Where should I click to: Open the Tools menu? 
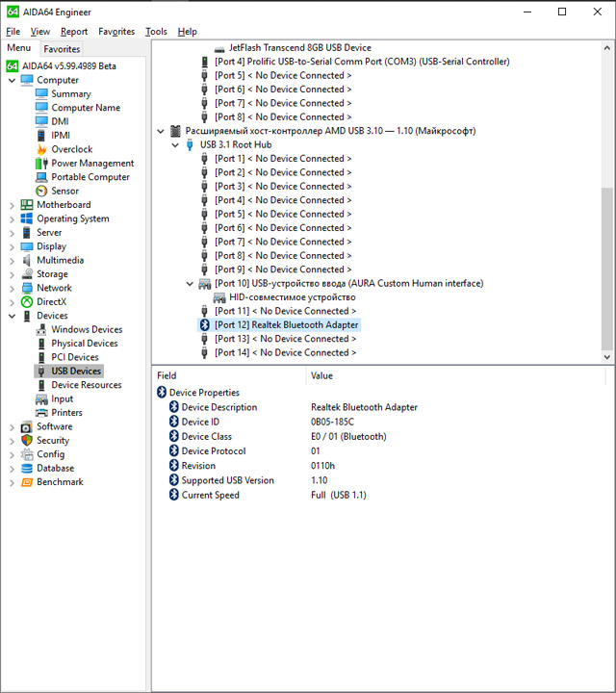(156, 32)
